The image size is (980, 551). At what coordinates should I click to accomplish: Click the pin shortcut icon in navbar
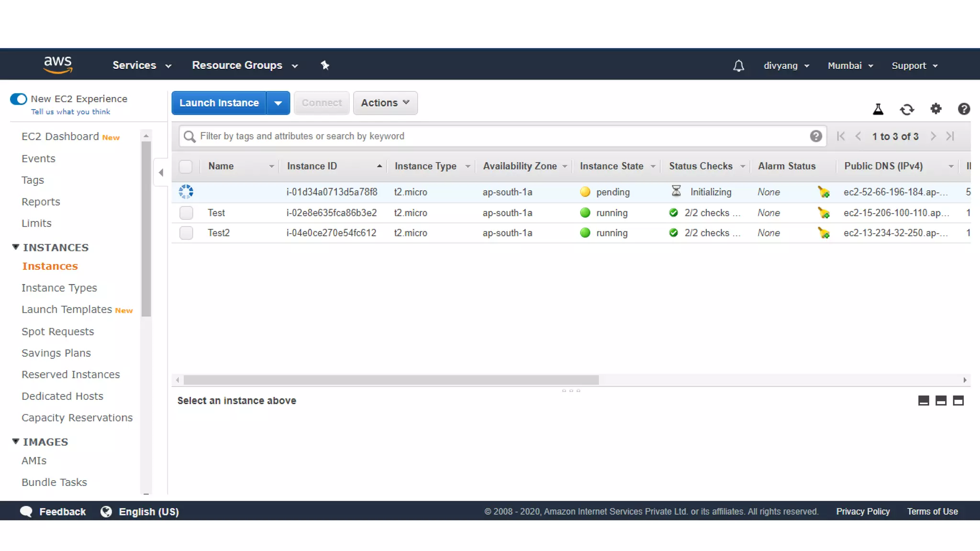click(325, 65)
